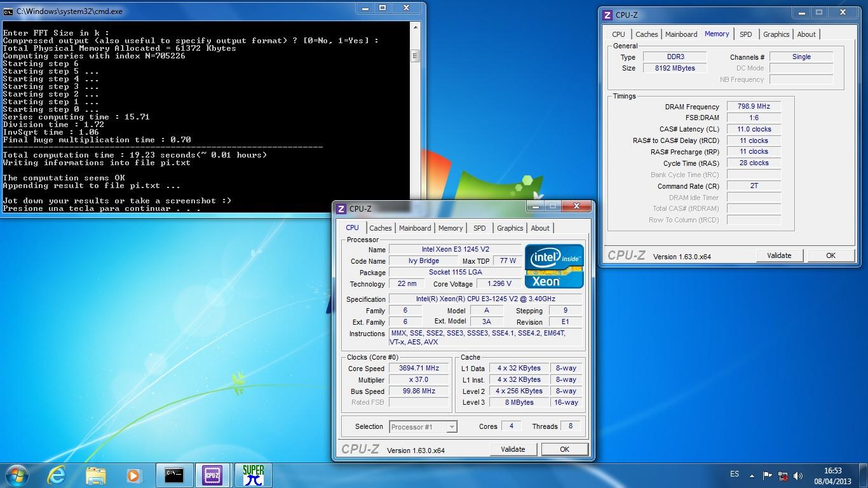Switch to Super Pi via its taskbar icon
The height and width of the screenshot is (488, 868).
[x=253, y=475]
